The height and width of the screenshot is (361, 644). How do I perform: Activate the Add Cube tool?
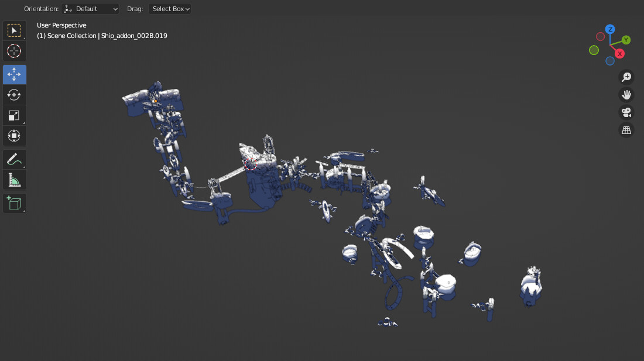click(14, 203)
